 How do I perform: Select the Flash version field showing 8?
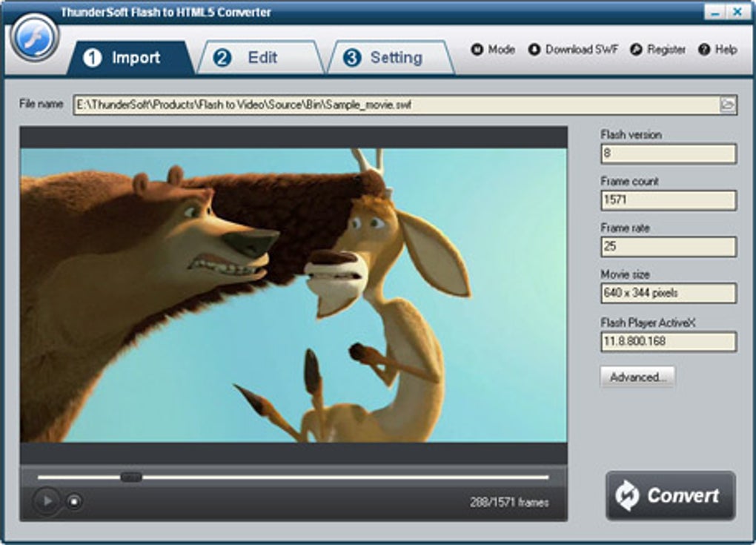[x=669, y=153]
